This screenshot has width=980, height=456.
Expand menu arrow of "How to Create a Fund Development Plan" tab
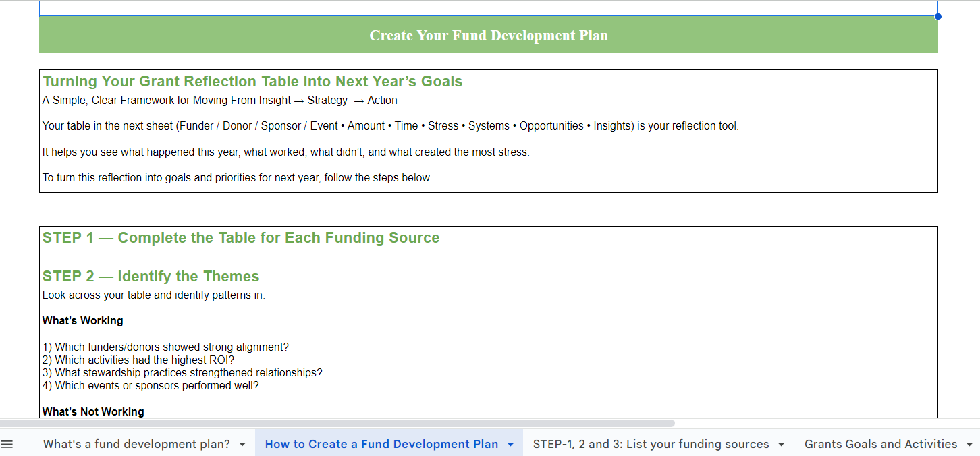[510, 445]
